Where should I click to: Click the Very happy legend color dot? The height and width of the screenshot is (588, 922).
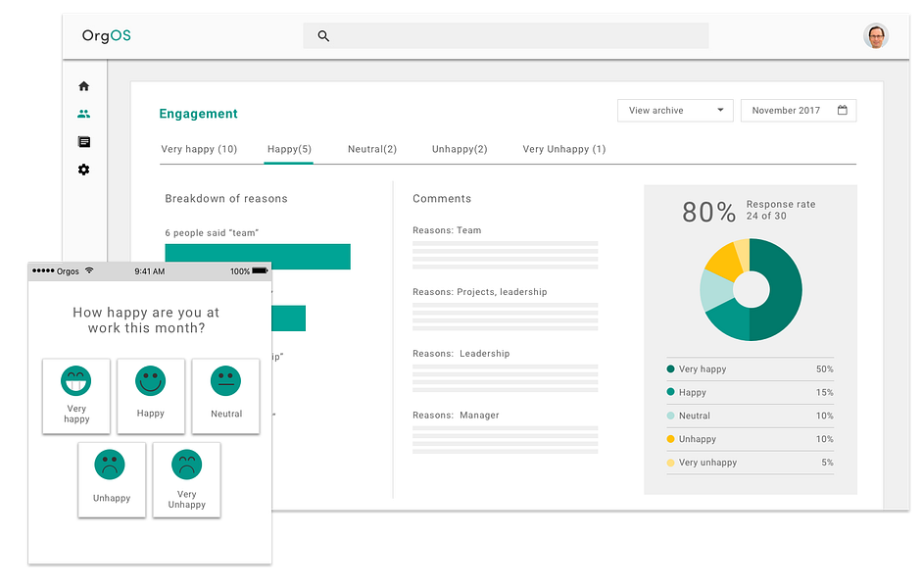pos(670,368)
